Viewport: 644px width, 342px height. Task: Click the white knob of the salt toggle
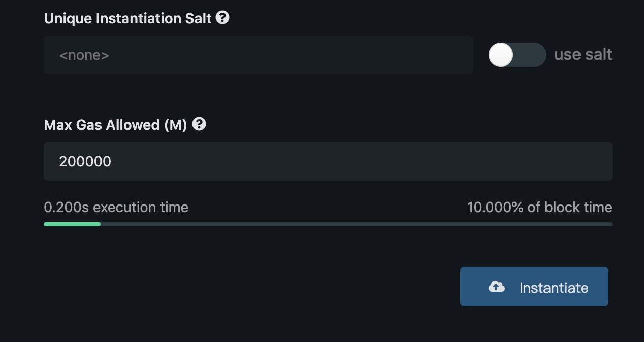pyautogui.click(x=501, y=55)
